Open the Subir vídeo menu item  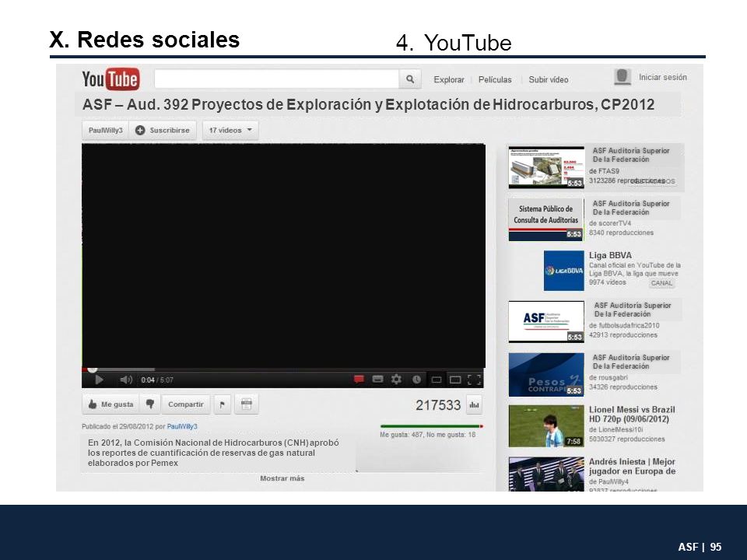tap(549, 79)
